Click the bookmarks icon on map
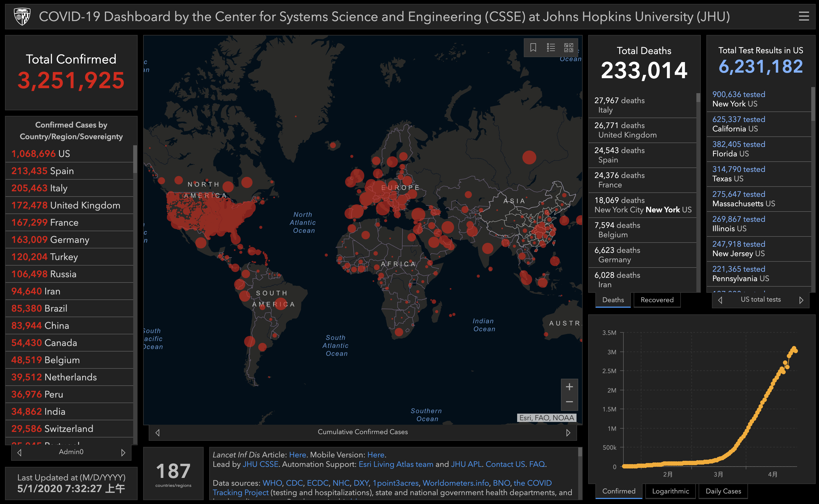The width and height of the screenshot is (819, 504). tap(533, 48)
